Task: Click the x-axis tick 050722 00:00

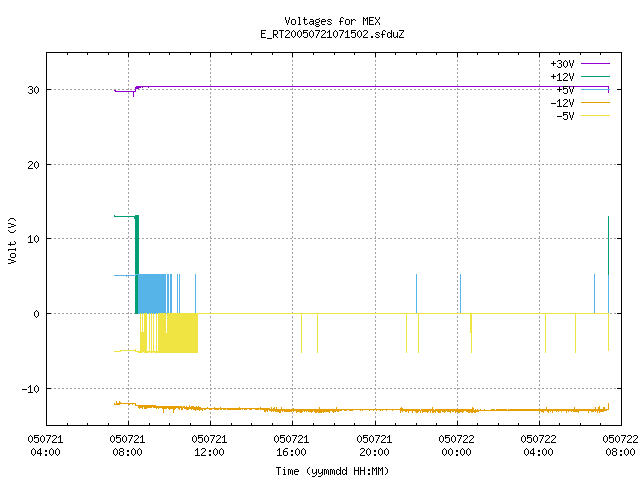Action: pos(456,446)
